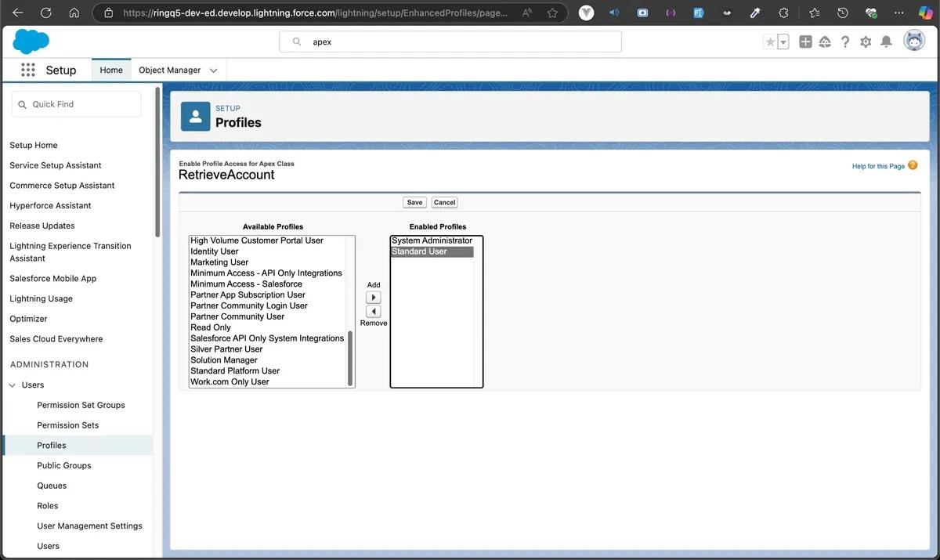Click the setup sidebar scrollbar
The height and width of the screenshot is (560, 940).
tap(157, 162)
